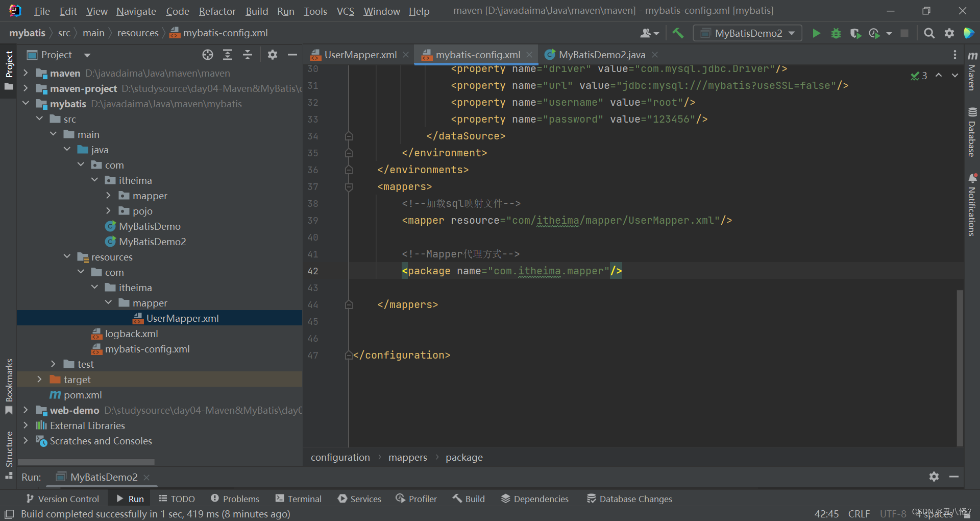Open the Services tool window
Viewport: 980px width, 521px height.
(x=359, y=499)
